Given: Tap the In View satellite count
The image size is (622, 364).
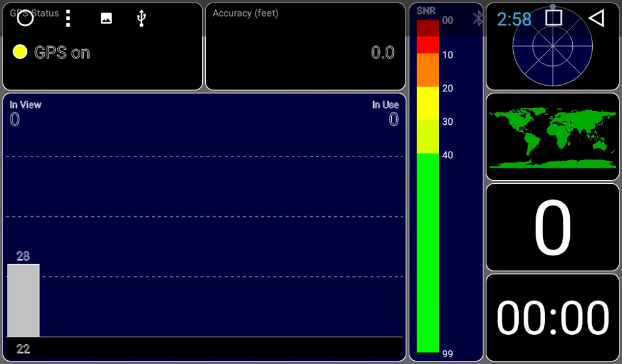Looking at the screenshot, I should [x=15, y=120].
